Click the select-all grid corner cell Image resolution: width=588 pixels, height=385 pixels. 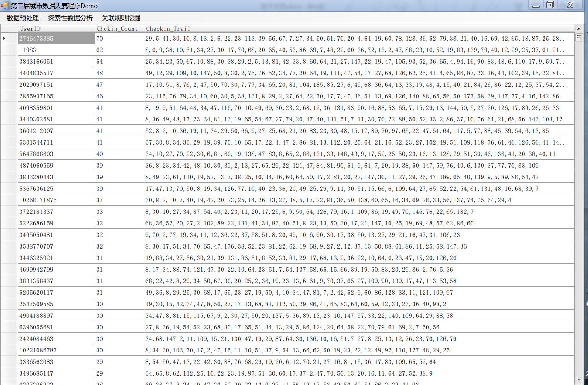click(9, 29)
